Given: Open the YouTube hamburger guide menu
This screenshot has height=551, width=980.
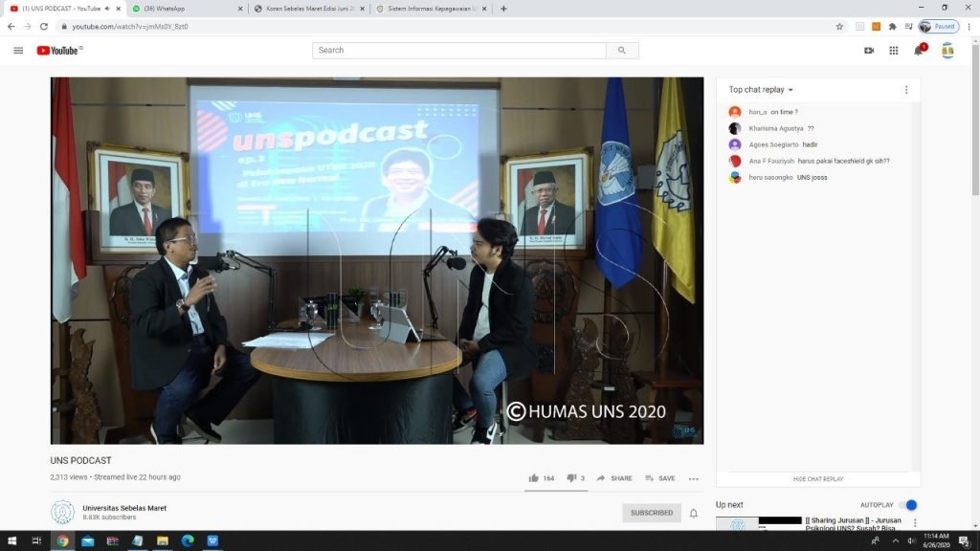Looking at the screenshot, I should tap(18, 51).
